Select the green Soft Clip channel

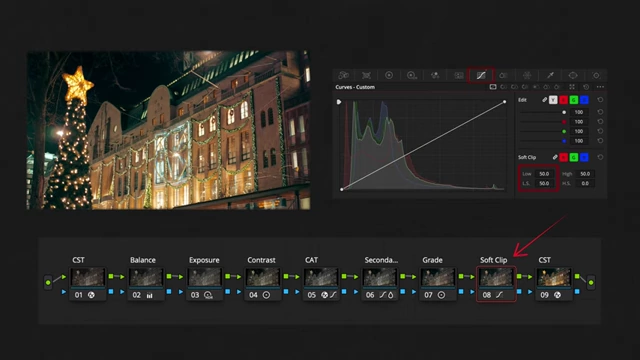pyautogui.click(x=574, y=157)
